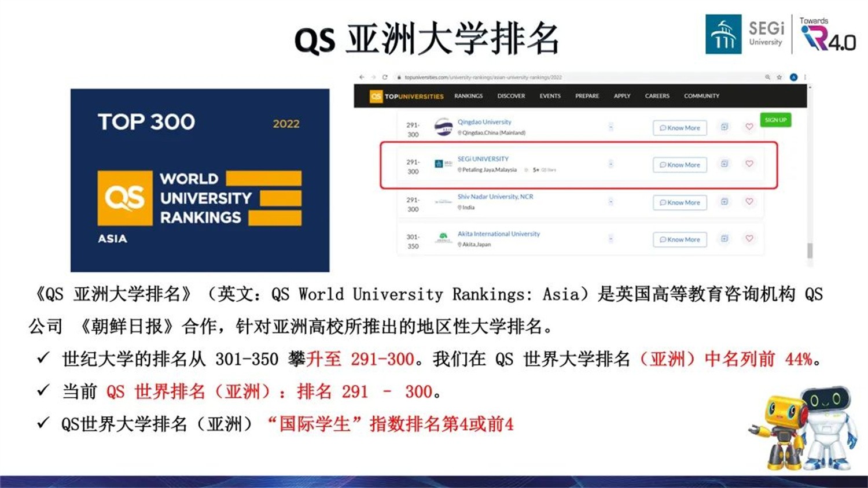Open the browser profile avatar
Image resolution: width=868 pixels, height=488 pixels.
point(793,77)
